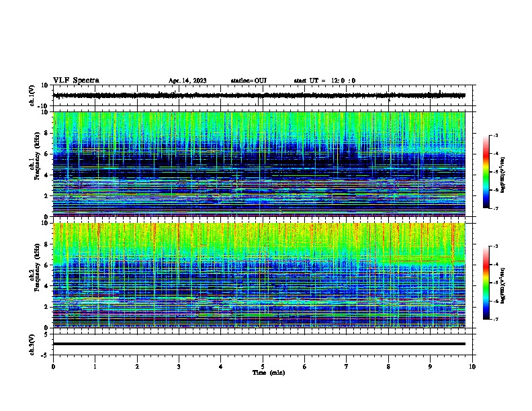
Task: Click the 4 kHz tick label of ch.2
Action: pos(48,286)
